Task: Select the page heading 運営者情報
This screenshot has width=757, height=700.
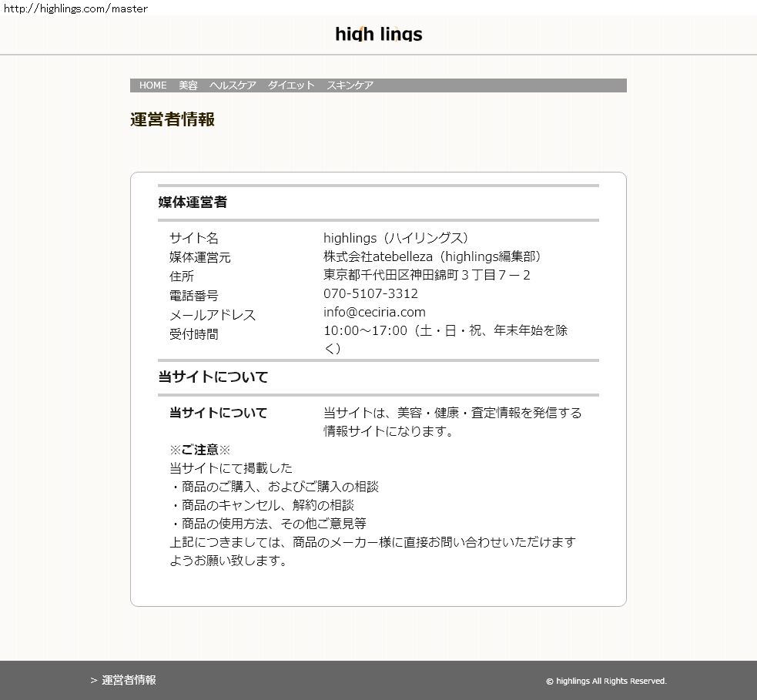Action: [x=173, y=119]
